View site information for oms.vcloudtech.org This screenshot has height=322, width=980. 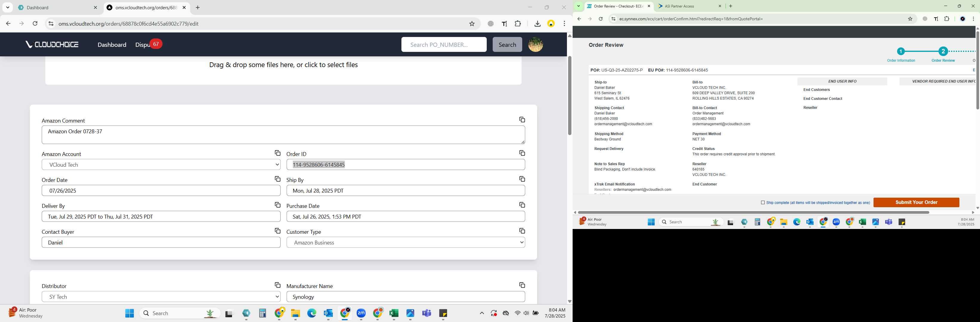(x=51, y=24)
